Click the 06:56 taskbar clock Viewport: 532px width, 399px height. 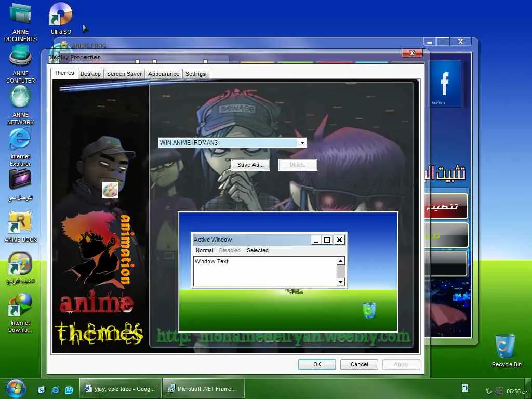(513, 392)
